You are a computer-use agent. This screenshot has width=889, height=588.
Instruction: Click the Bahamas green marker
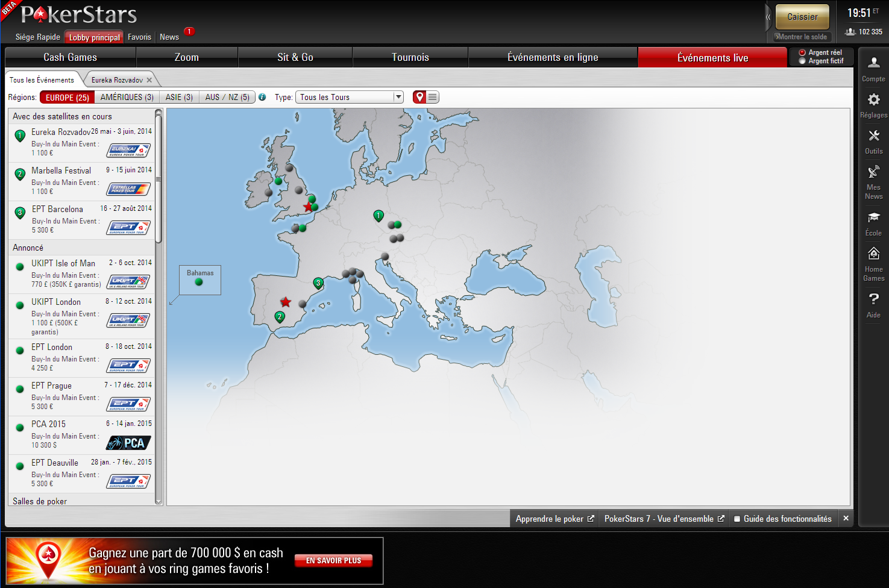(x=199, y=281)
